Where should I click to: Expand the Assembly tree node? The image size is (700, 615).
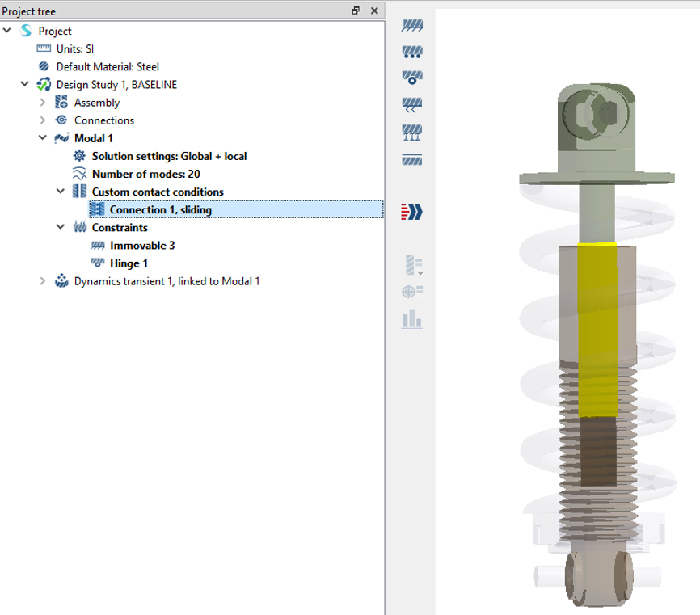[x=43, y=103]
